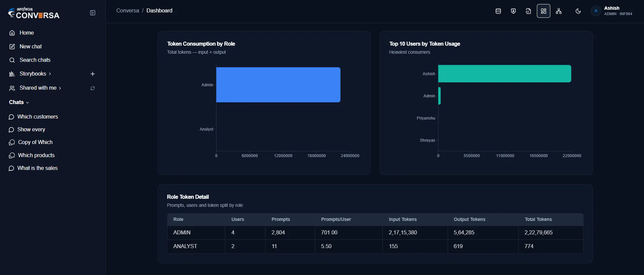Click chat icon beside Which products
This screenshot has height=275, width=644.
[x=12, y=155]
